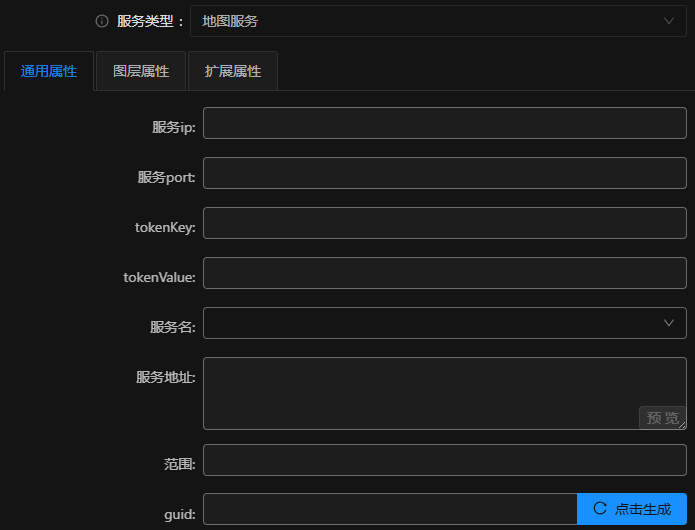Click the 服务地址: label
Image resolution: width=695 pixels, height=530 pixels.
coord(166,377)
